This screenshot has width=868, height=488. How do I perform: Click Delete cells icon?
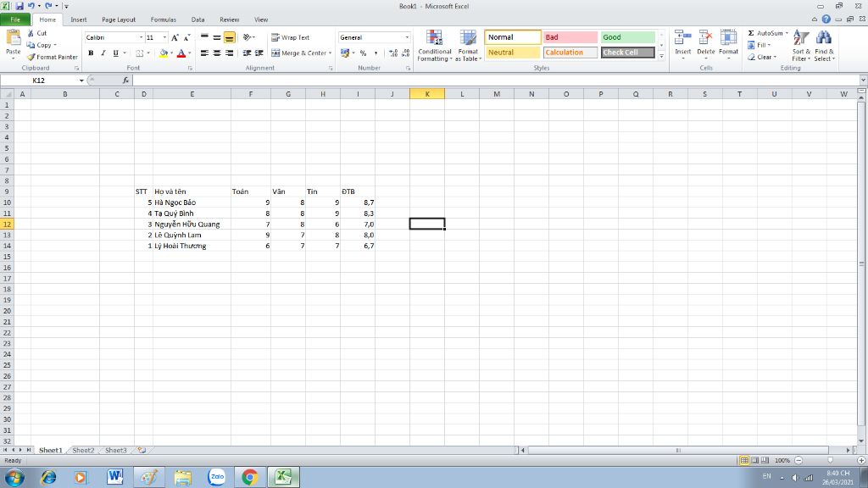pyautogui.click(x=705, y=39)
